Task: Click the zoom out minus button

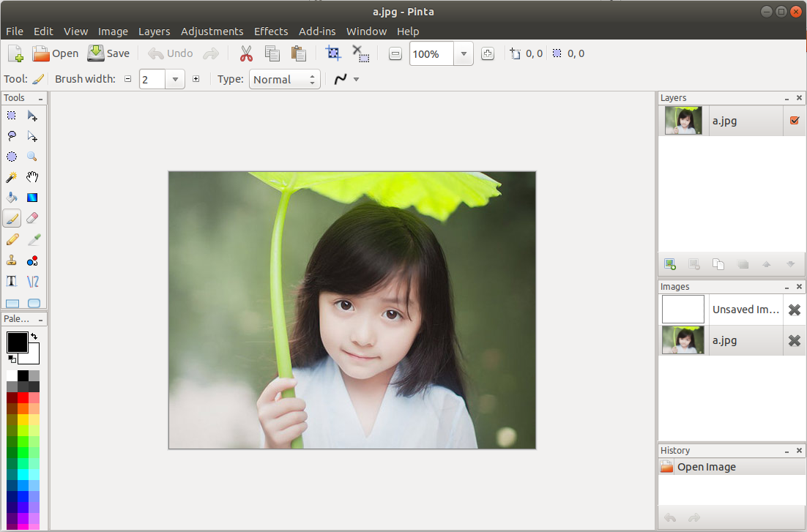Action: [x=395, y=53]
